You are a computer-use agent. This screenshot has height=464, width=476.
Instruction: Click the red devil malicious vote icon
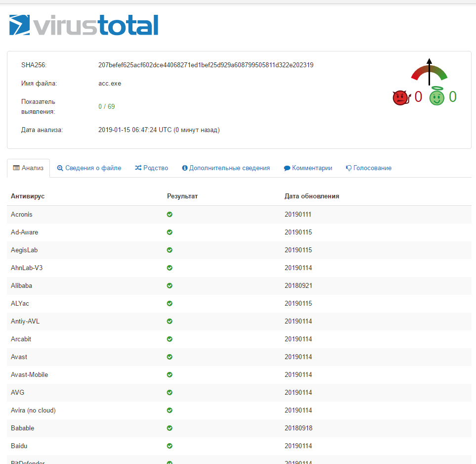401,97
